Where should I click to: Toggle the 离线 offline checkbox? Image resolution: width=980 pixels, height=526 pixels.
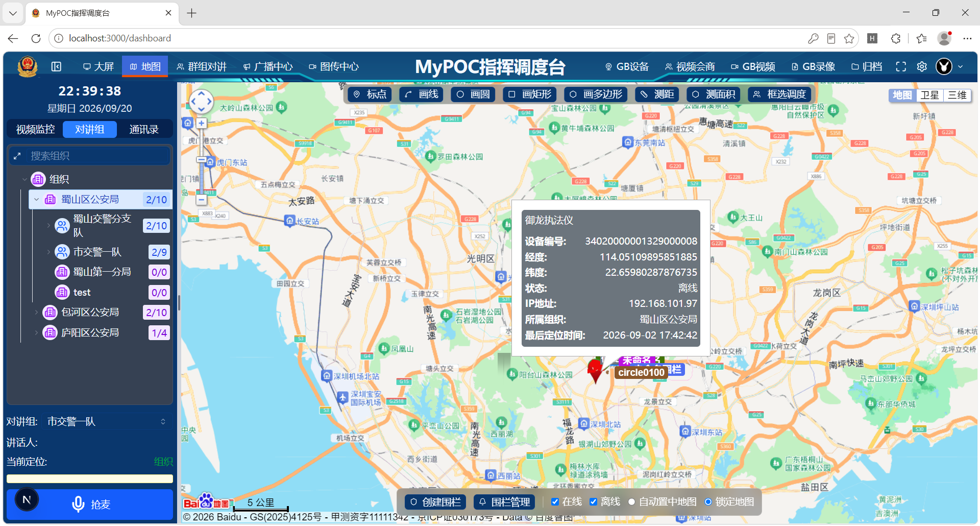point(593,502)
